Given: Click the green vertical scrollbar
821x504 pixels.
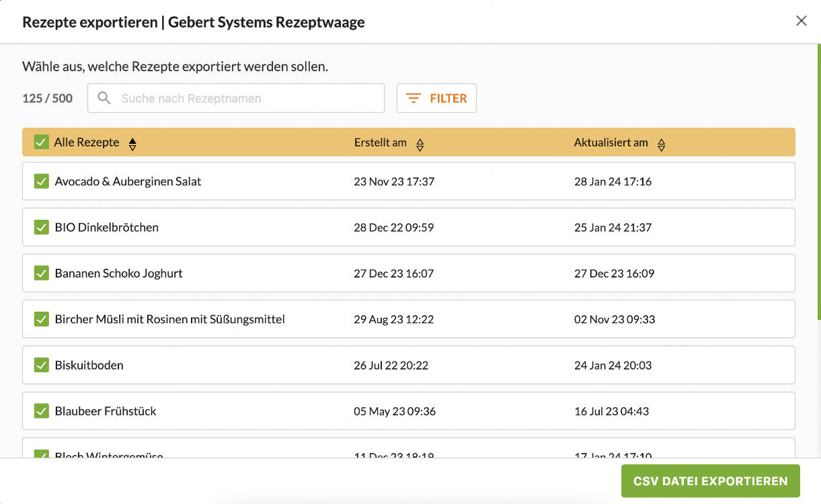Looking at the screenshot, I should [819, 181].
